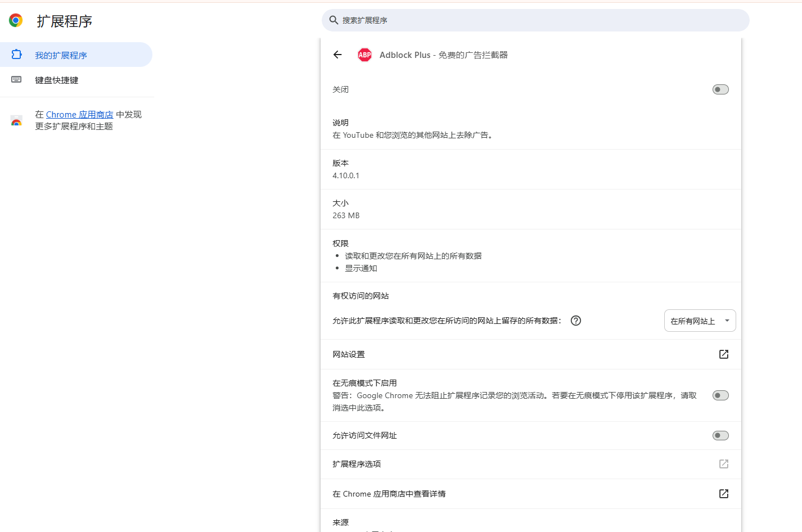Click the Chrome Web Store rainbow icon
Image resolution: width=802 pixels, height=532 pixels.
(17, 120)
